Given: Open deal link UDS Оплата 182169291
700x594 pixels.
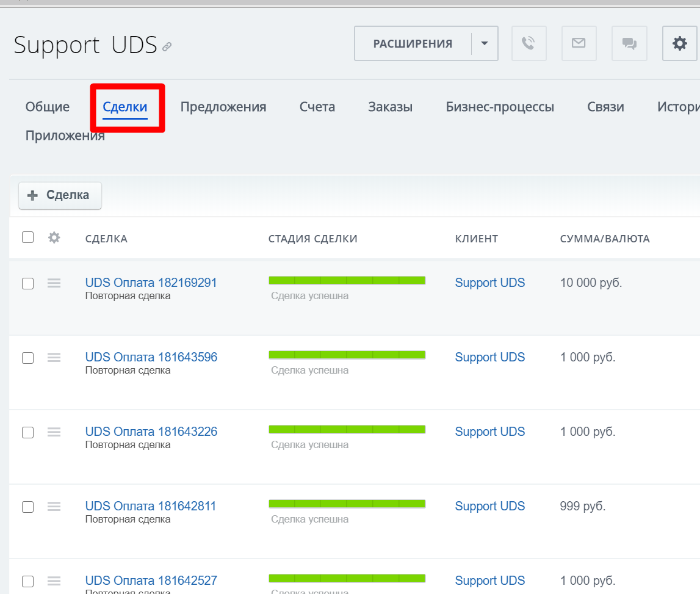Looking at the screenshot, I should pyautogui.click(x=151, y=283).
